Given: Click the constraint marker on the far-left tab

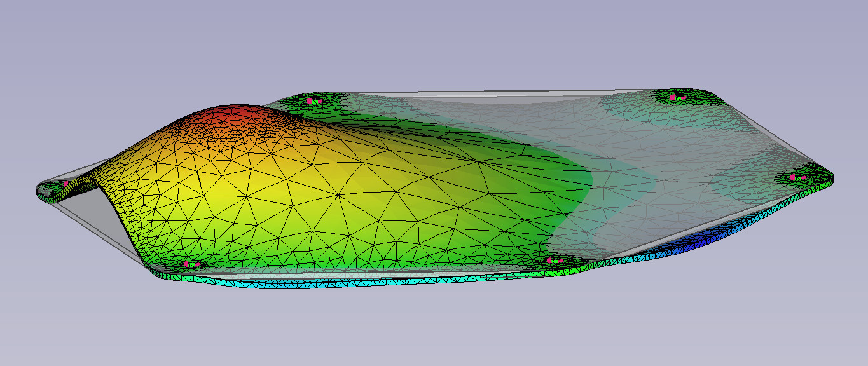Looking at the screenshot, I should (65, 184).
